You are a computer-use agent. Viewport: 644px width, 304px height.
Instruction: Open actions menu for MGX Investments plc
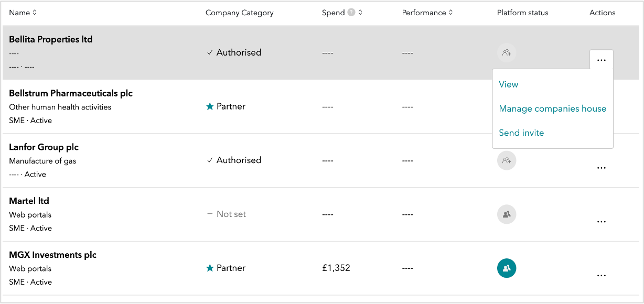click(602, 276)
